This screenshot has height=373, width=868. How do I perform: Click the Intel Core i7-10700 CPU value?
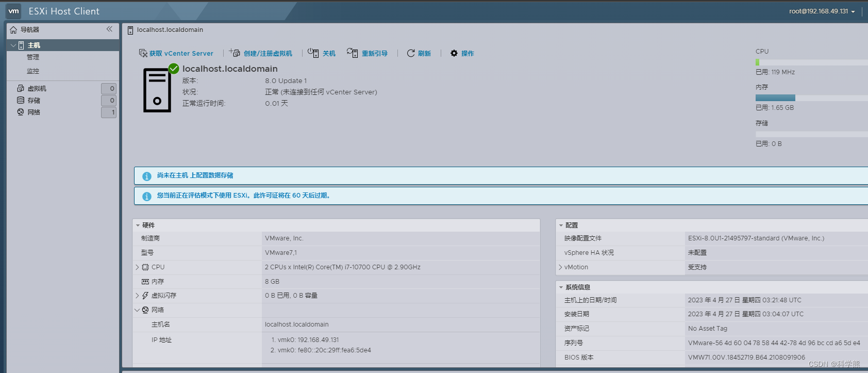pyautogui.click(x=343, y=267)
